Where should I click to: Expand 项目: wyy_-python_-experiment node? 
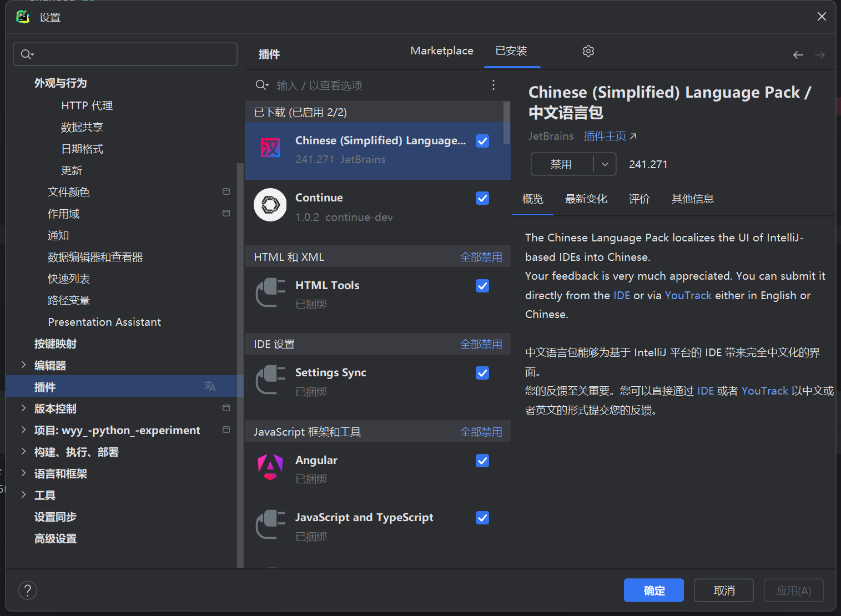[23, 430]
